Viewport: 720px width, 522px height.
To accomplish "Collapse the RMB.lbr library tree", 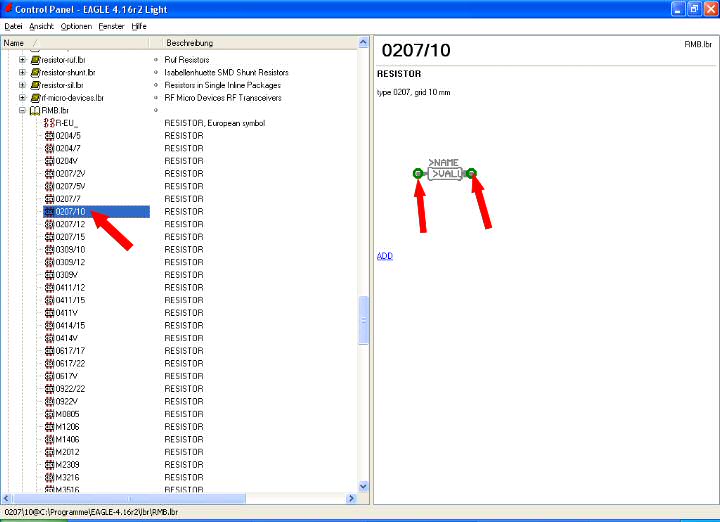I will 22,111.
